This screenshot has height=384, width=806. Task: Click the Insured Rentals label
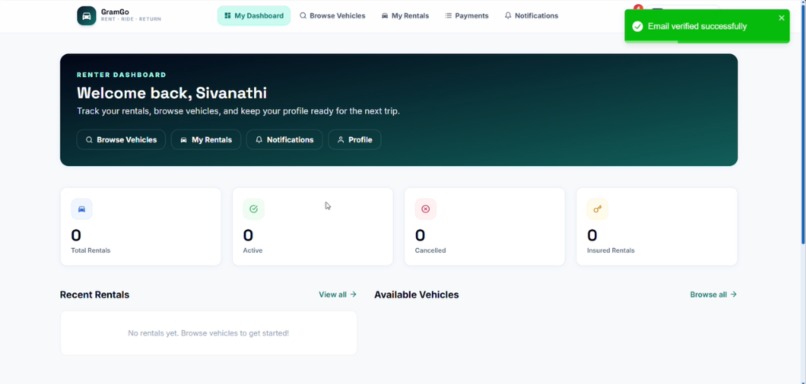click(x=611, y=250)
